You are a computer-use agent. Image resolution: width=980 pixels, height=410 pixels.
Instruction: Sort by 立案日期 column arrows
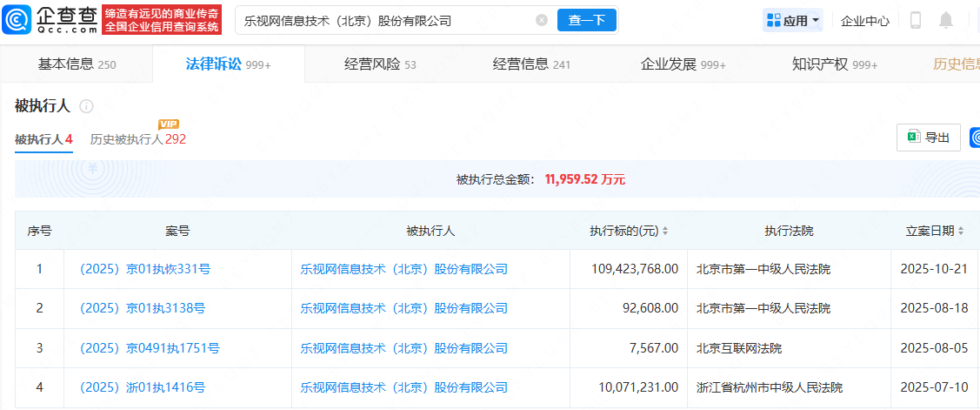[x=962, y=232]
